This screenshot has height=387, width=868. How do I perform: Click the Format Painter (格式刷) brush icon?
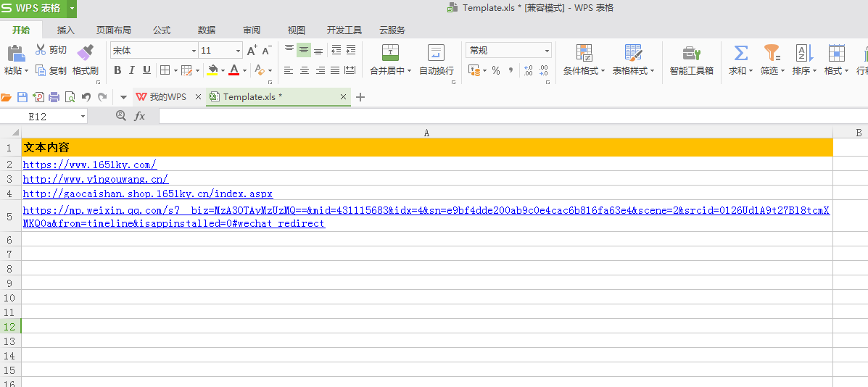coord(86,52)
